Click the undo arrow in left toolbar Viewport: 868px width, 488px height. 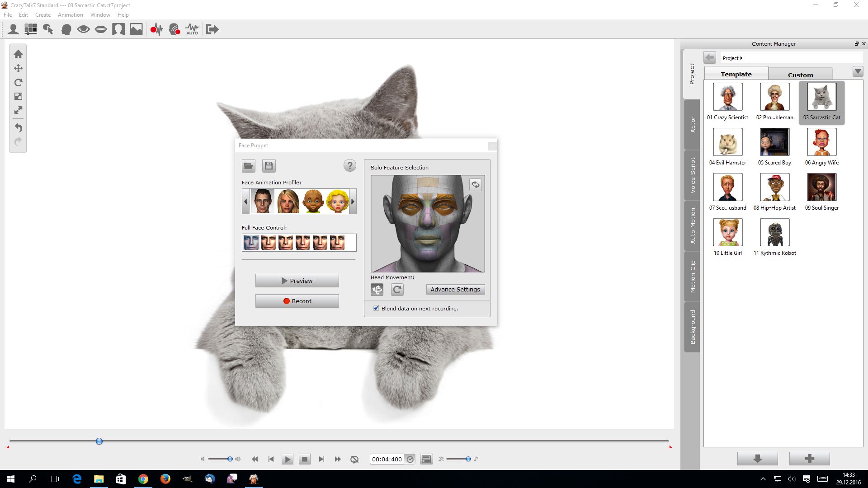click(18, 128)
